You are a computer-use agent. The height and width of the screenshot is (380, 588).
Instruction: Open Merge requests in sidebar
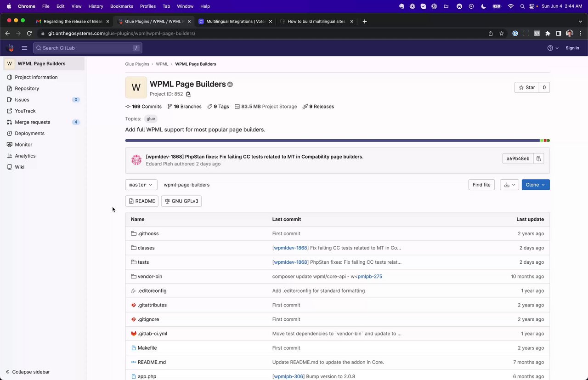(x=32, y=122)
